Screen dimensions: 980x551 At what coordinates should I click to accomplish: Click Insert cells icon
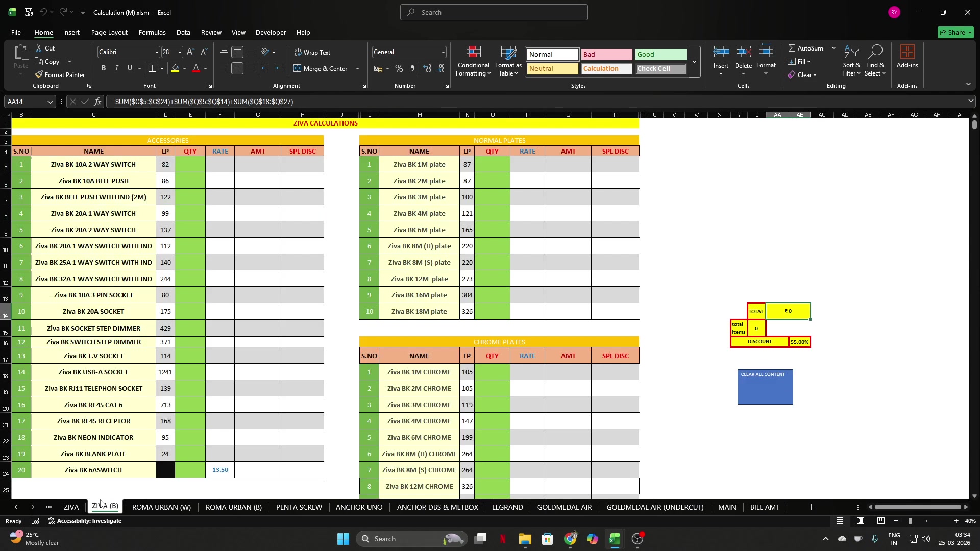(721, 52)
